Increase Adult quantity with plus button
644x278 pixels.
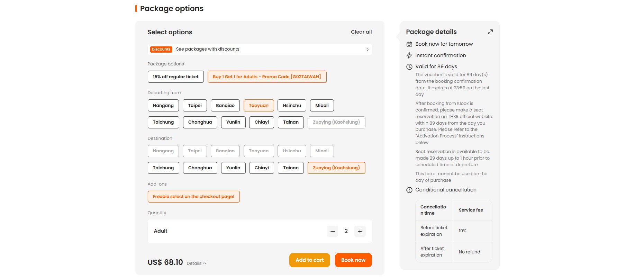click(360, 231)
